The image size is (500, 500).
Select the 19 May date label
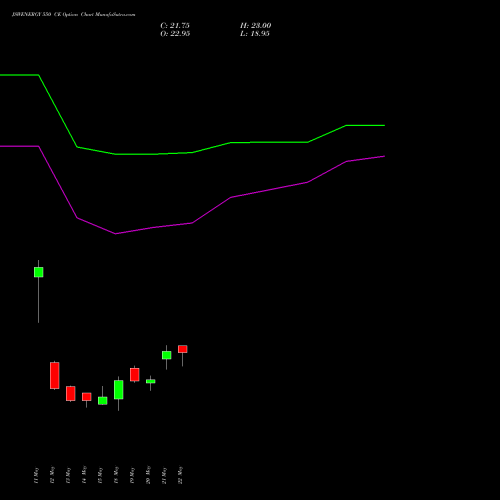tap(132, 475)
